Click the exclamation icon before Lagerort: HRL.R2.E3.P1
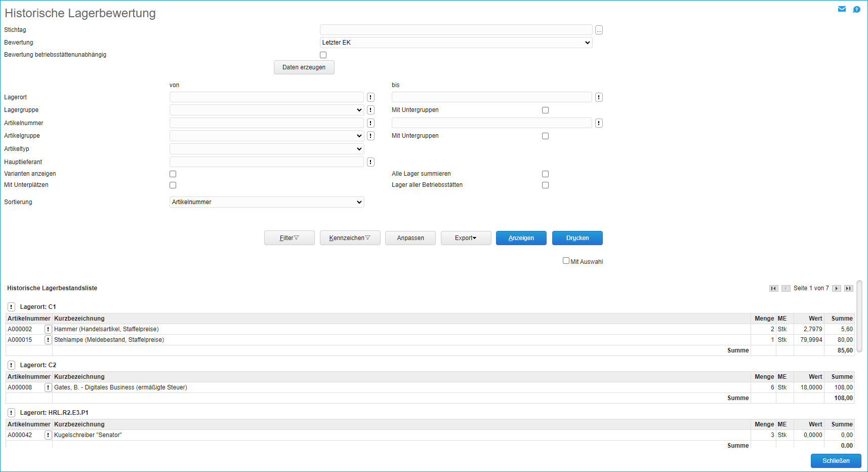The width and height of the screenshot is (868, 472). (11, 413)
